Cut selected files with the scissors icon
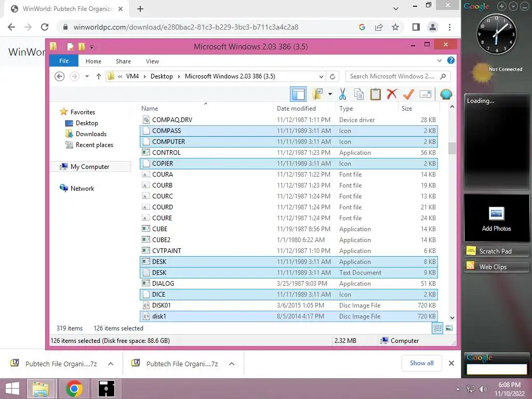The image size is (532, 399). [x=343, y=95]
